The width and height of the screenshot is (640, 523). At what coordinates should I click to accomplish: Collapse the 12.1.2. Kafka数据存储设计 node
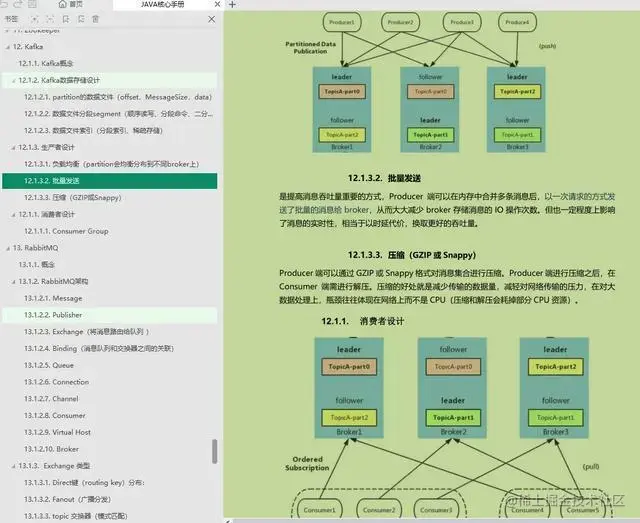(x=13, y=80)
